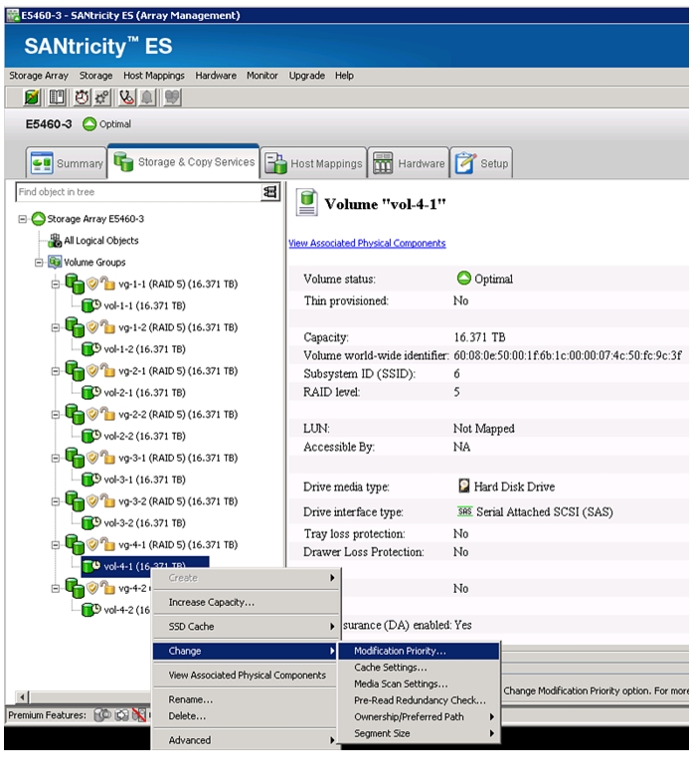Select vol-1-2 (16.371 TB) tree row
This screenshot has height=784, width=691.
[144, 348]
